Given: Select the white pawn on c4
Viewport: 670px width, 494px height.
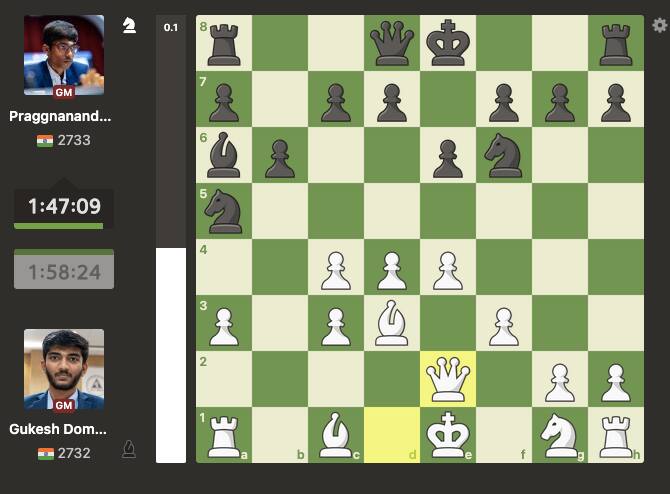Looking at the screenshot, I should (x=336, y=271).
